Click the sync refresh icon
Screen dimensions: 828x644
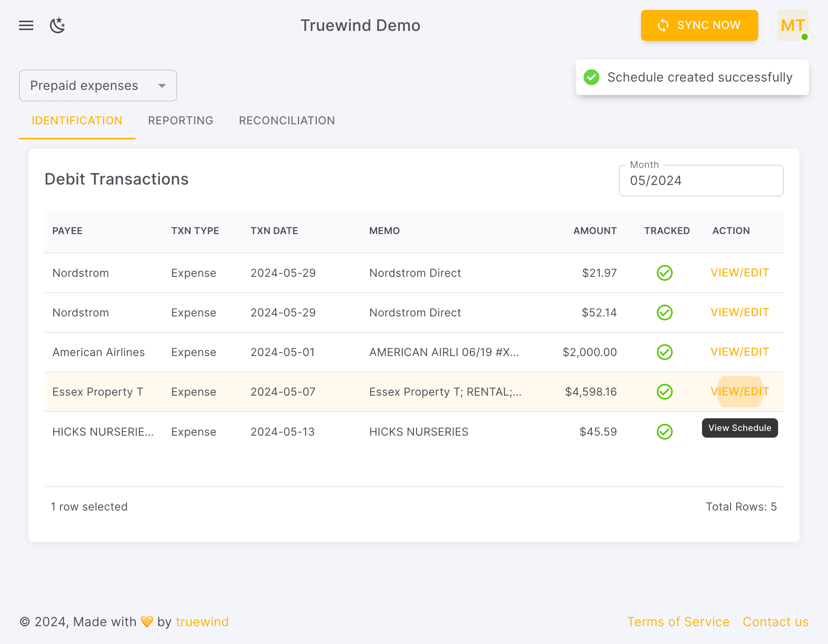[663, 25]
